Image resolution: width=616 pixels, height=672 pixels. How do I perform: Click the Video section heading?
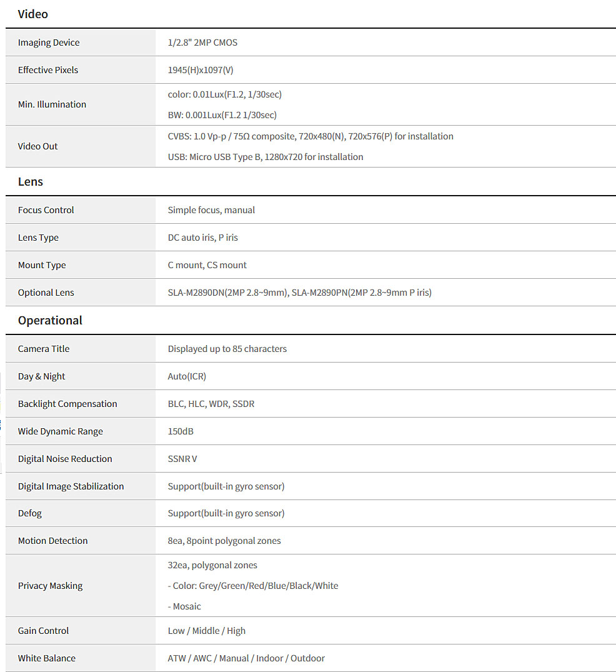click(32, 14)
